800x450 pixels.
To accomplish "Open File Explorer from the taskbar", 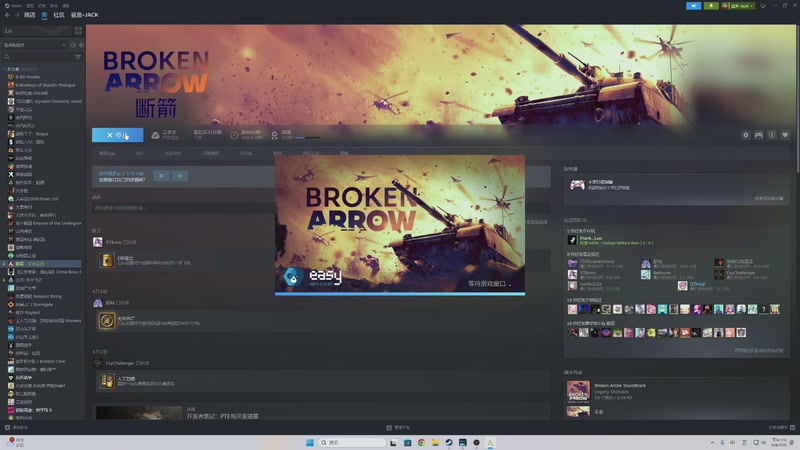I will click(435, 442).
